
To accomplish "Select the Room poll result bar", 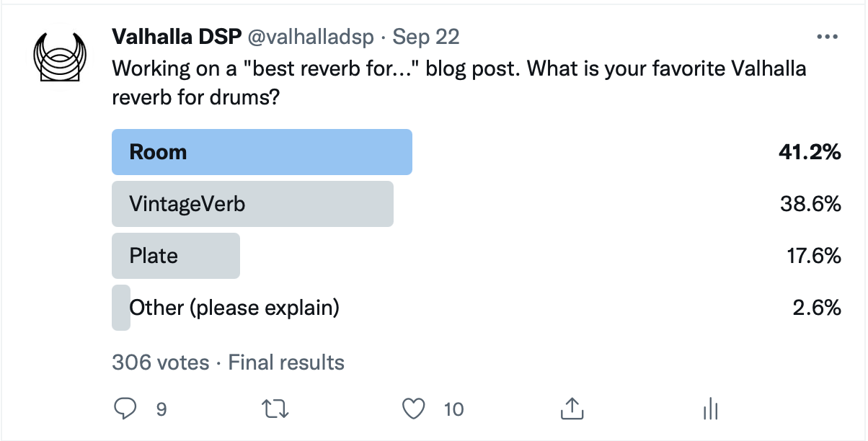I will (262, 152).
